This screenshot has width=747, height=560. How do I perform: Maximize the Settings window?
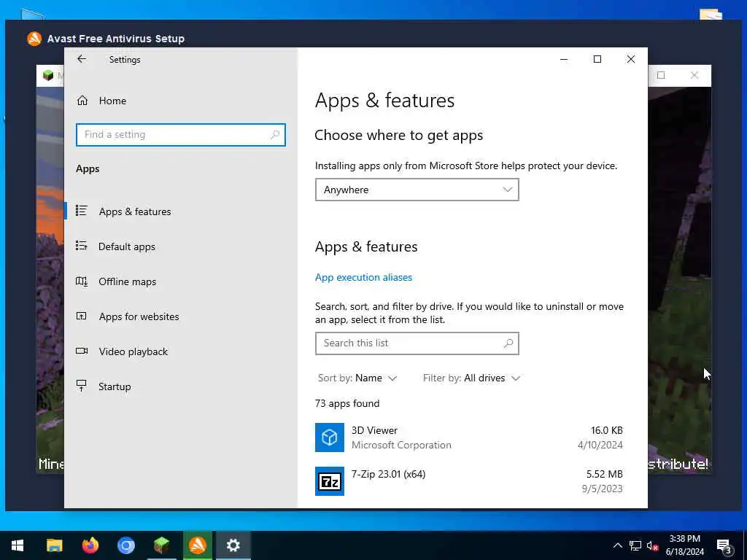(597, 59)
